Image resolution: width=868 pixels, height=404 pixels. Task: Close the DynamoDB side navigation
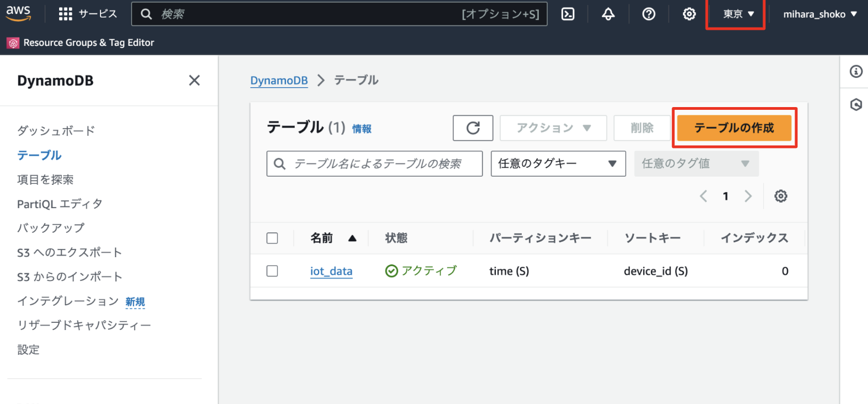click(194, 81)
